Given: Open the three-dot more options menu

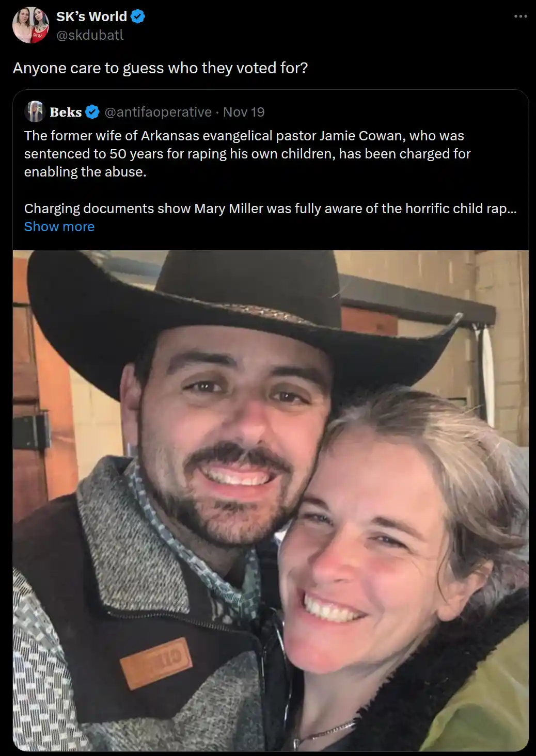Looking at the screenshot, I should pyautogui.click(x=521, y=16).
